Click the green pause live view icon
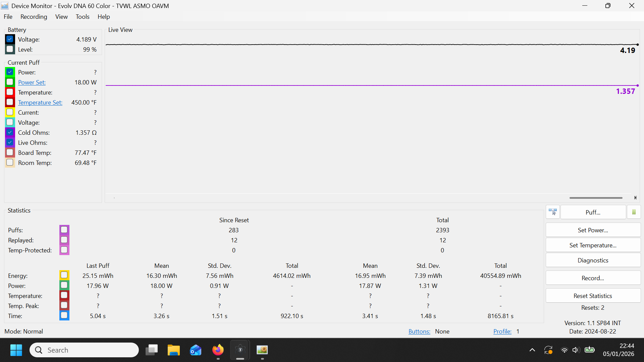Viewport: 644px width, 362px height. tap(634, 212)
